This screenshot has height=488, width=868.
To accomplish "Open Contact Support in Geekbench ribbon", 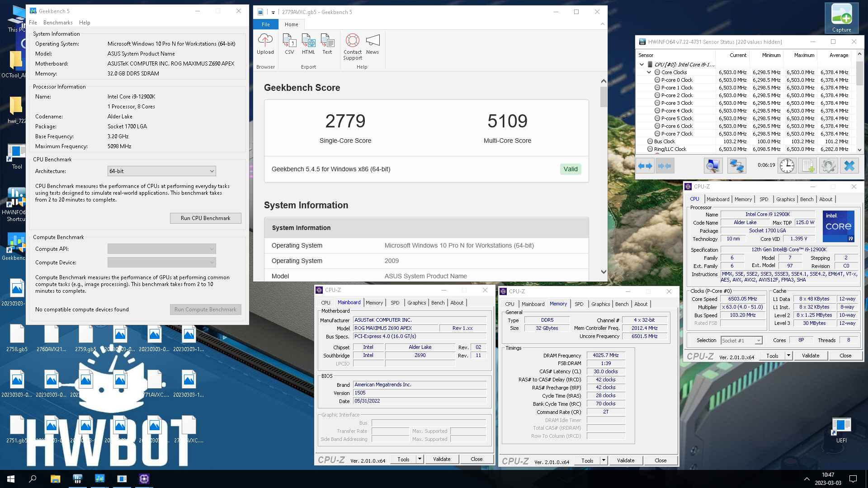I will pyautogui.click(x=353, y=47).
